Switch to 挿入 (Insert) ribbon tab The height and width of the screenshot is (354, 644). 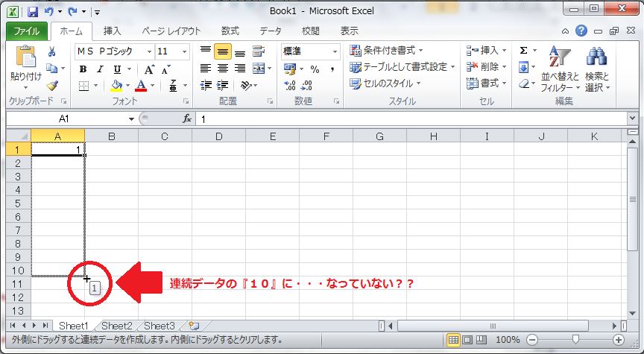point(112,31)
